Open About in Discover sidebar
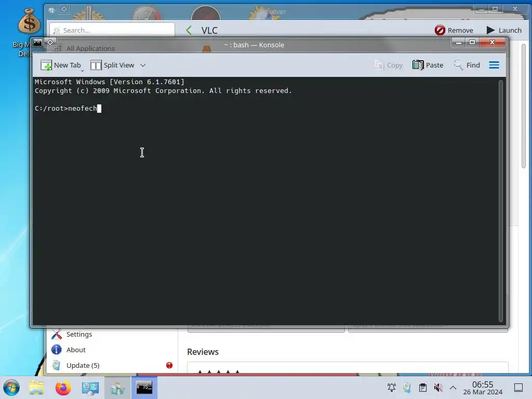Viewport: 532px width, 399px height. coord(112,350)
